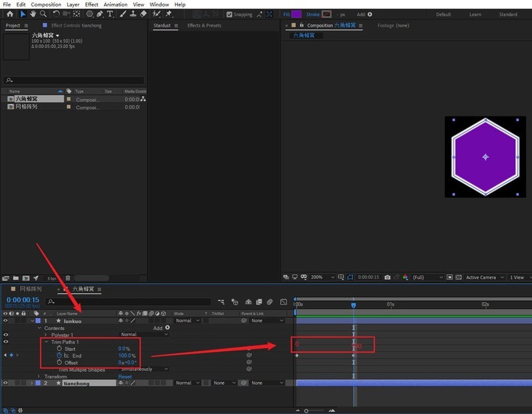Image resolution: width=532 pixels, height=414 pixels.
Task: Click the timeline current time display 0:00:00:15
Action: click(22, 300)
